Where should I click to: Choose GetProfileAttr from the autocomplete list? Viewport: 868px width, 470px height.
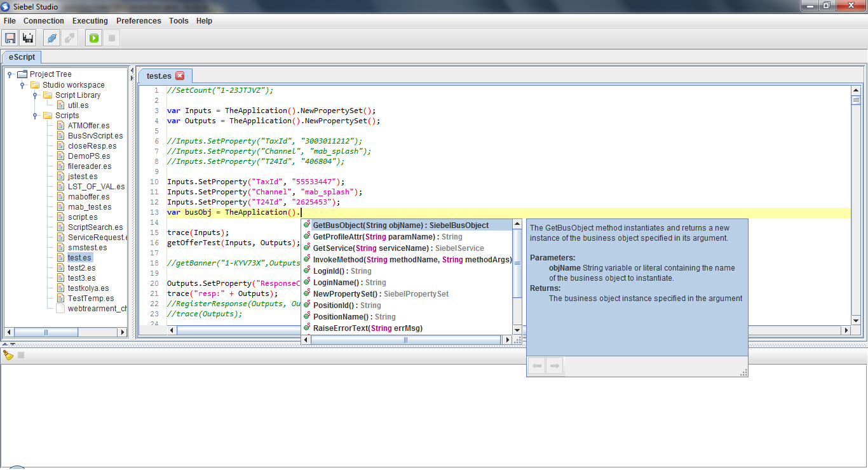(x=407, y=236)
